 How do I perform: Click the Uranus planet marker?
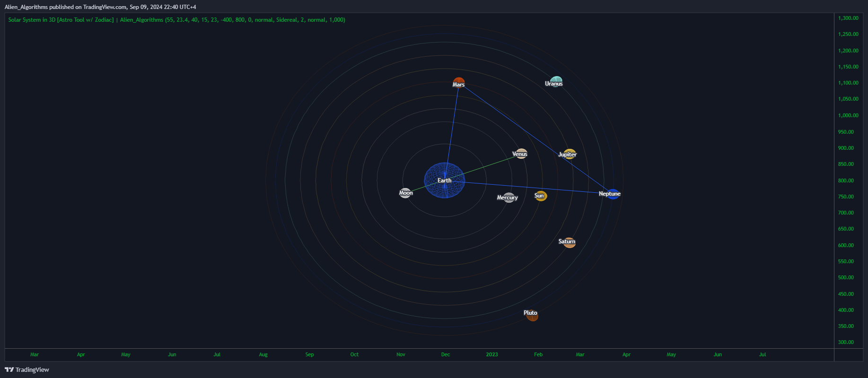pyautogui.click(x=556, y=82)
